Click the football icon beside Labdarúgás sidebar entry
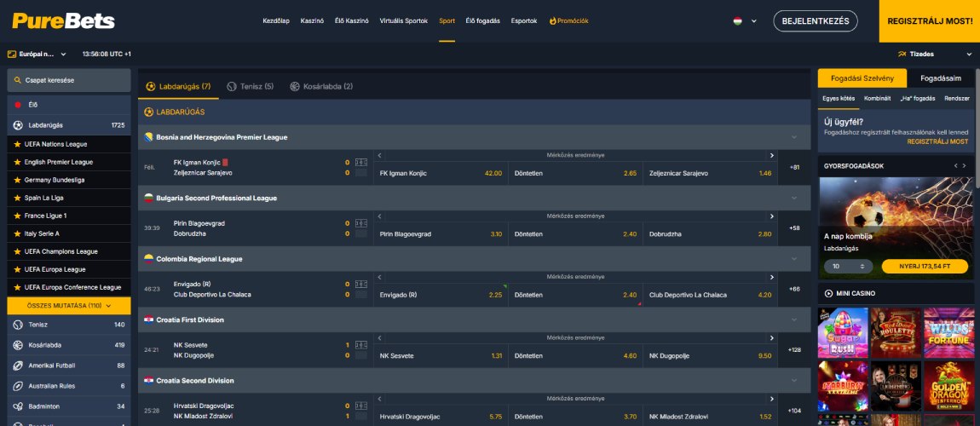Image resolution: width=980 pixels, height=426 pixels. click(x=18, y=125)
